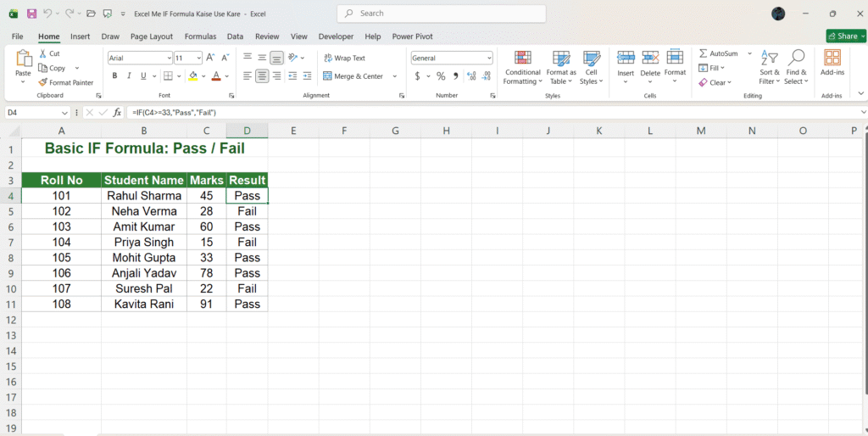Select the Format Painter brush
The height and width of the screenshot is (436, 868).
tap(42, 82)
